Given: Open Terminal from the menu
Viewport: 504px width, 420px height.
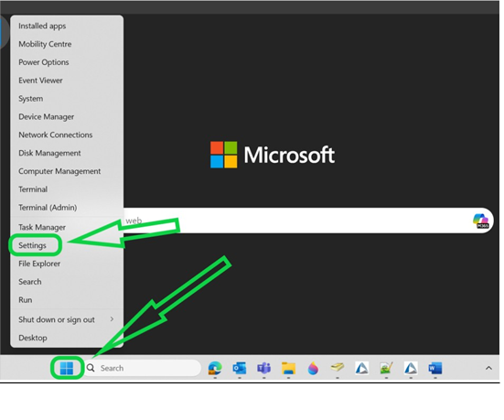Looking at the screenshot, I should point(67,189).
